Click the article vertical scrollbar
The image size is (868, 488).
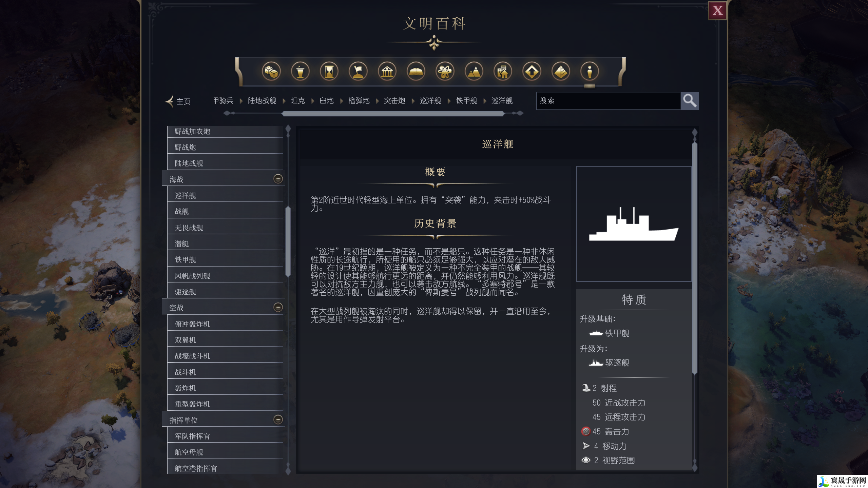(x=694, y=258)
